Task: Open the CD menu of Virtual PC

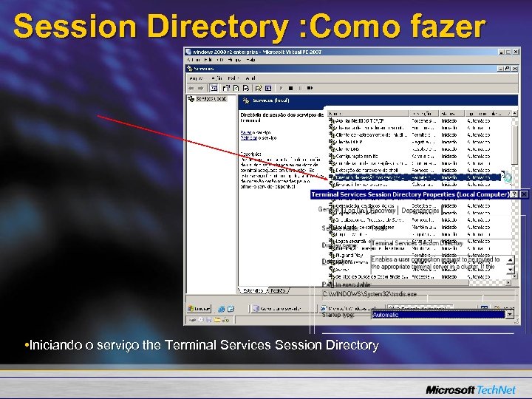Action: [x=220, y=60]
